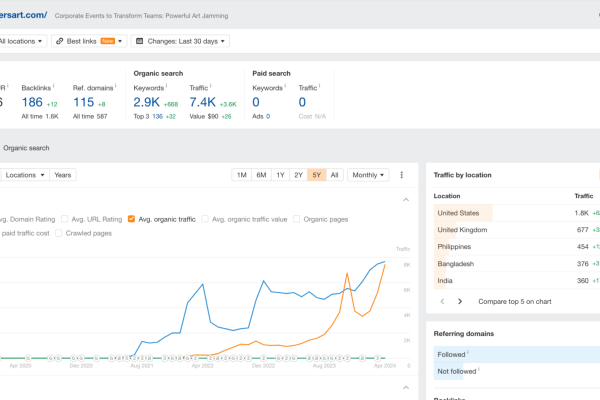
Task: Click the Philippines location row
Action: click(517, 247)
